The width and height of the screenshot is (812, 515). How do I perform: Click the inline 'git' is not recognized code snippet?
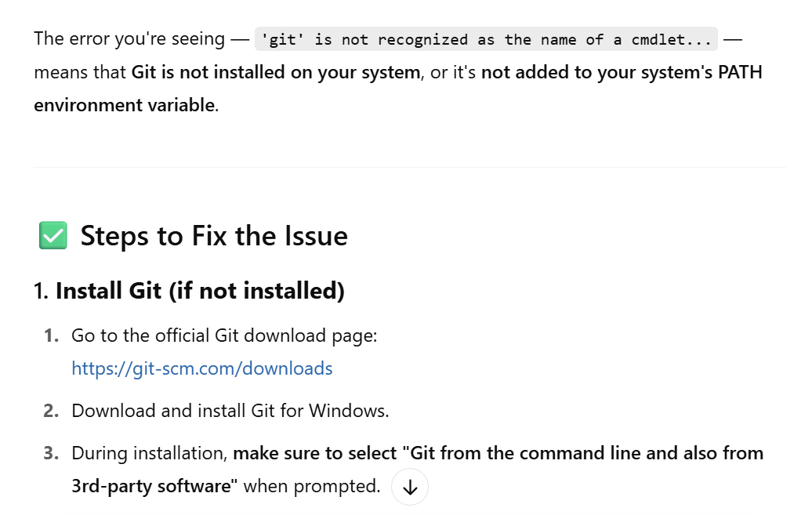pyautogui.click(x=486, y=39)
